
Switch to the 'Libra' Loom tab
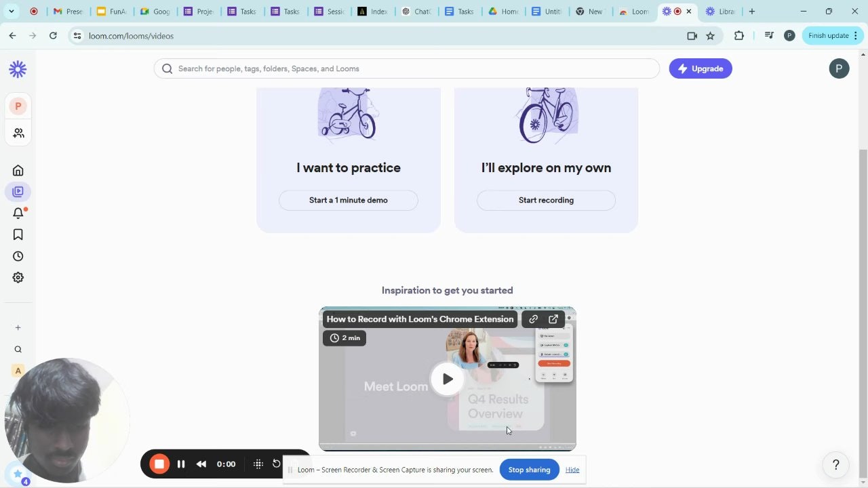point(720,12)
